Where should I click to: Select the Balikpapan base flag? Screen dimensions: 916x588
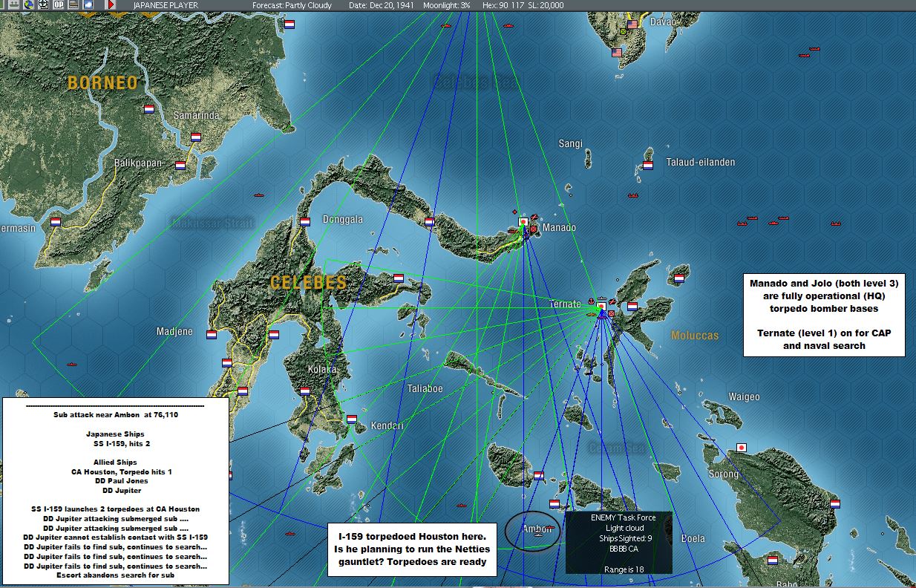point(180,165)
